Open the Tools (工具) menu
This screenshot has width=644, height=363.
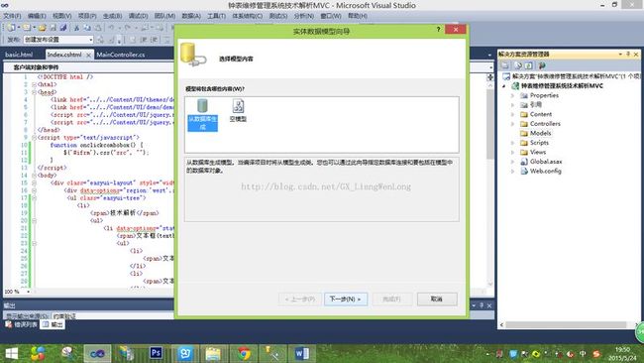tap(216, 16)
